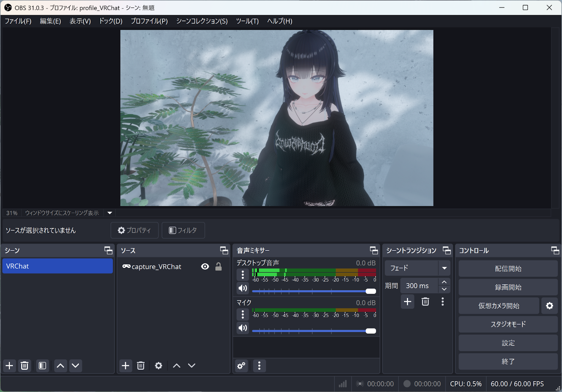The image size is (562, 392).
Task: Add a new source with plus icon
Action: 125,366
